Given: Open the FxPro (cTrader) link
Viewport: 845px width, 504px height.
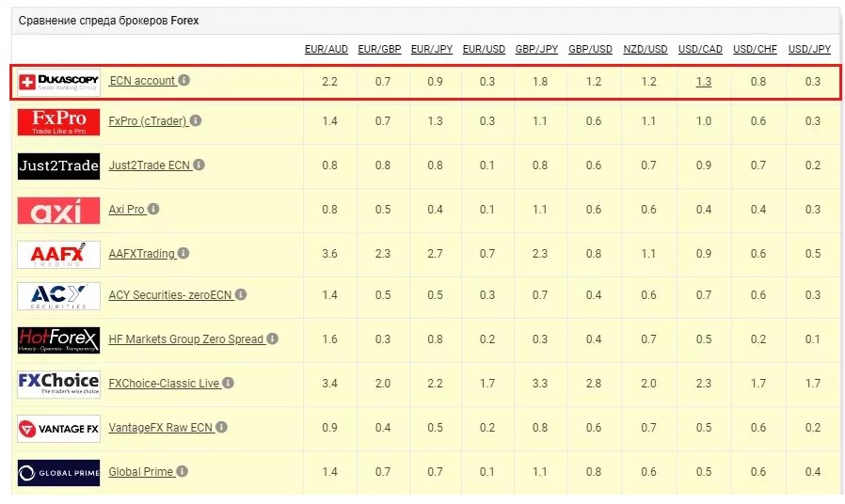Looking at the screenshot, I should [148, 121].
